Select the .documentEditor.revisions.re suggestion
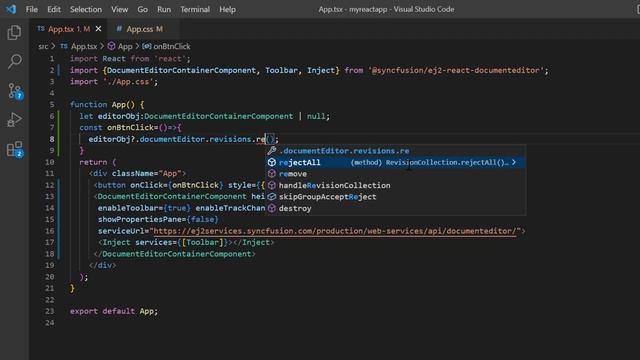 click(x=396, y=151)
